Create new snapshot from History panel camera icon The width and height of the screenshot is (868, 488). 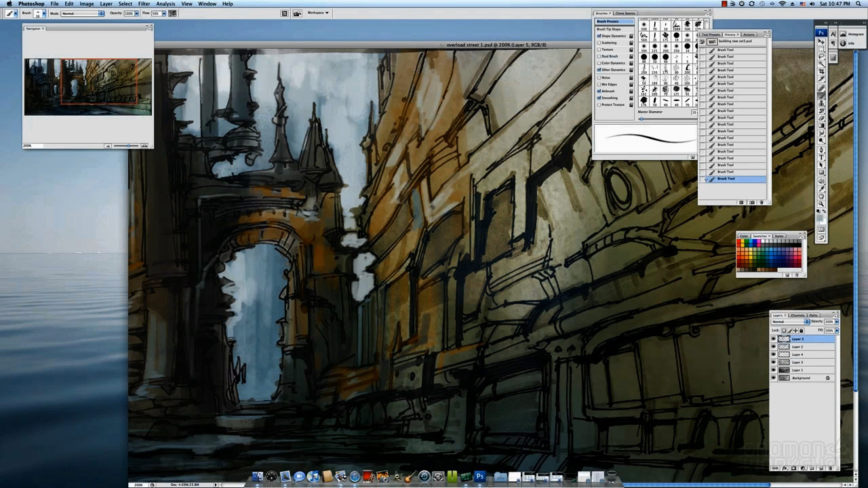pos(751,202)
